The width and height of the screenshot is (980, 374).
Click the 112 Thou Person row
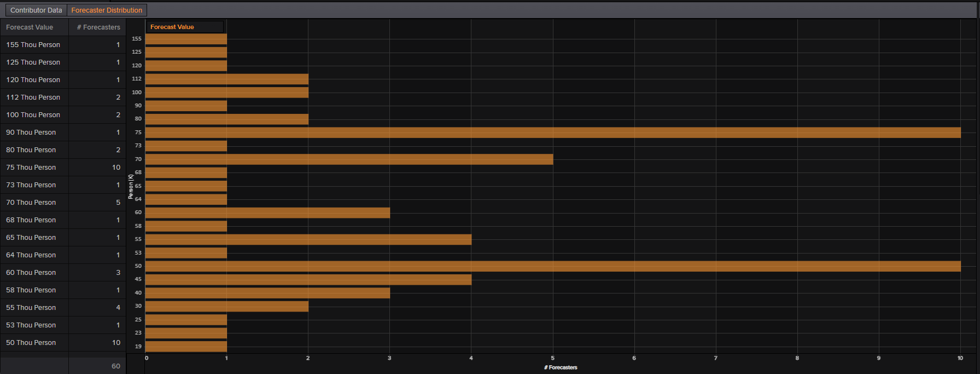[x=63, y=97]
